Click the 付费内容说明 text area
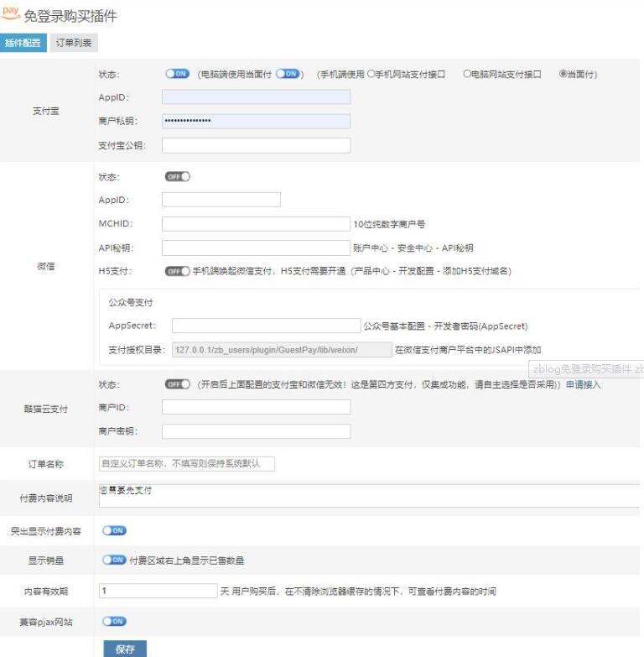Image resolution: width=644 pixels, height=657 pixels. [x=369, y=496]
